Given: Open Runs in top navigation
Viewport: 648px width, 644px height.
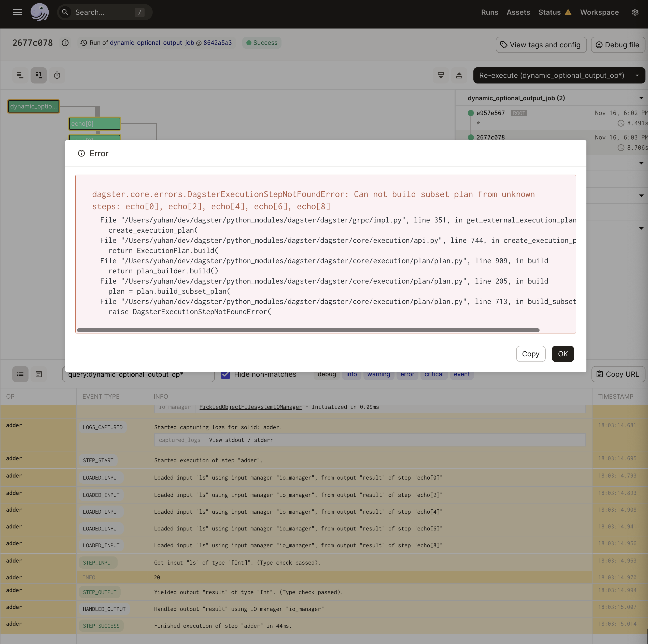Looking at the screenshot, I should 489,12.
